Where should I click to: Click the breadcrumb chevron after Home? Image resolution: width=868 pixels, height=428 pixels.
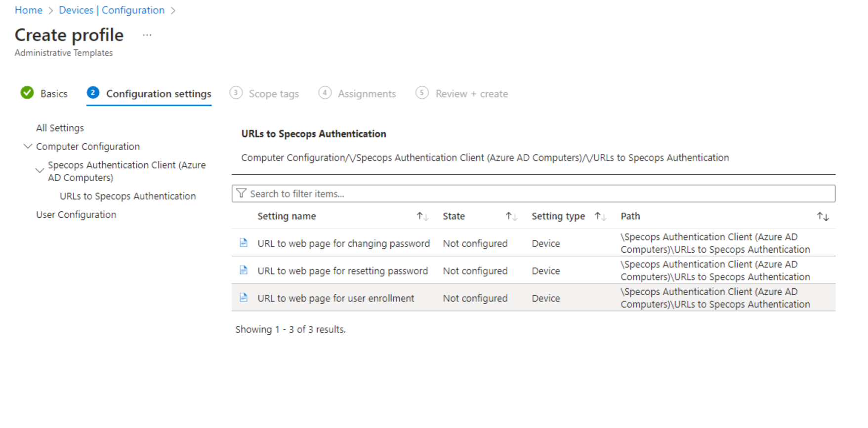(x=50, y=10)
